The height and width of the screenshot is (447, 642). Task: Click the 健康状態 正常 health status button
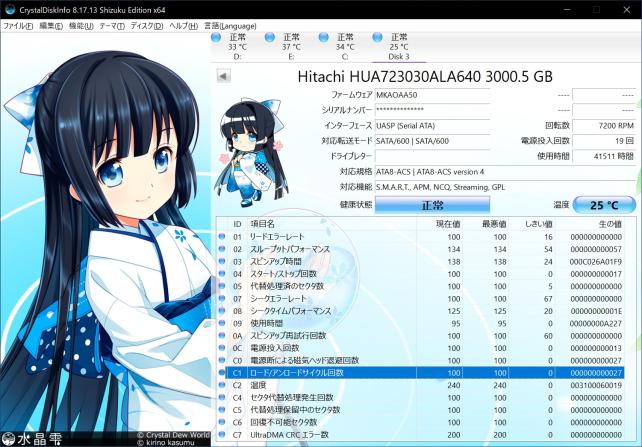(432, 205)
